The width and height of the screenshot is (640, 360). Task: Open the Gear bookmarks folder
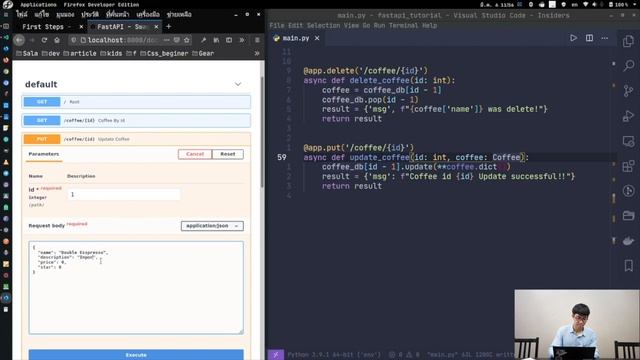pyautogui.click(x=203, y=53)
